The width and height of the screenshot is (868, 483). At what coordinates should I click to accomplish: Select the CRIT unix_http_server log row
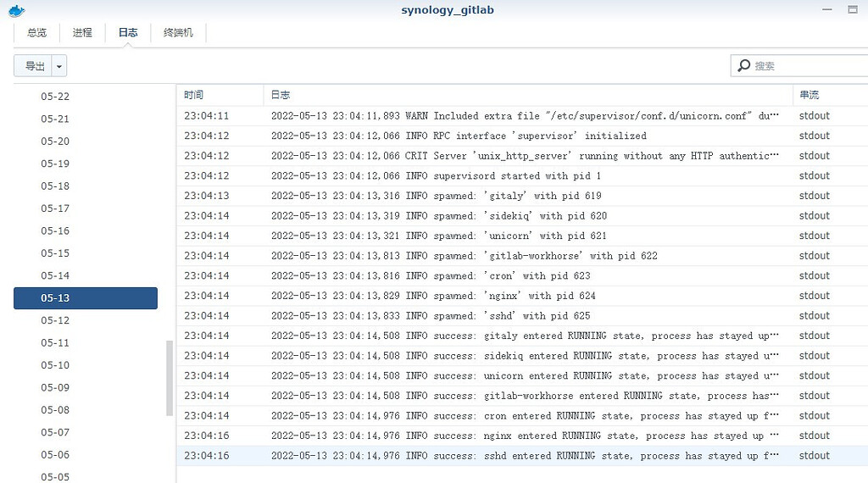pyautogui.click(x=522, y=155)
